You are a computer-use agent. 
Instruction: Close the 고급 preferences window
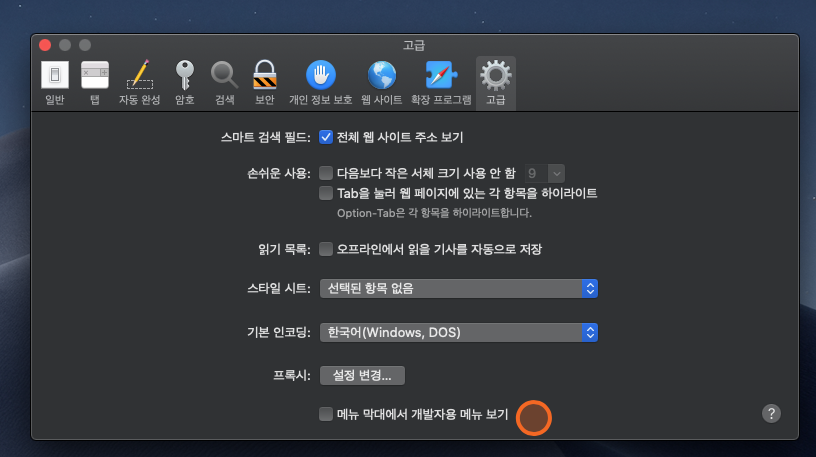pyautogui.click(x=45, y=45)
